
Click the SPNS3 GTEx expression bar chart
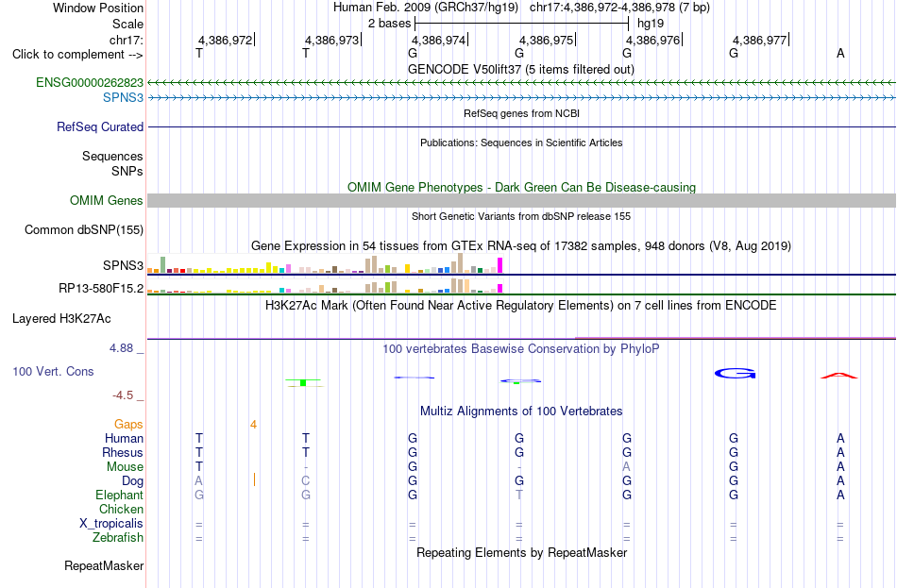(x=325, y=263)
